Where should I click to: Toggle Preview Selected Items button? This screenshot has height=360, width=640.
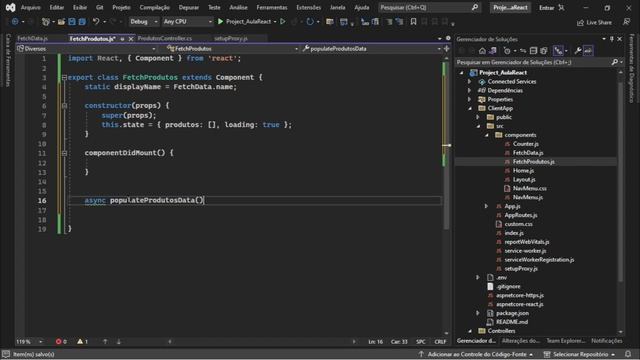click(588, 51)
